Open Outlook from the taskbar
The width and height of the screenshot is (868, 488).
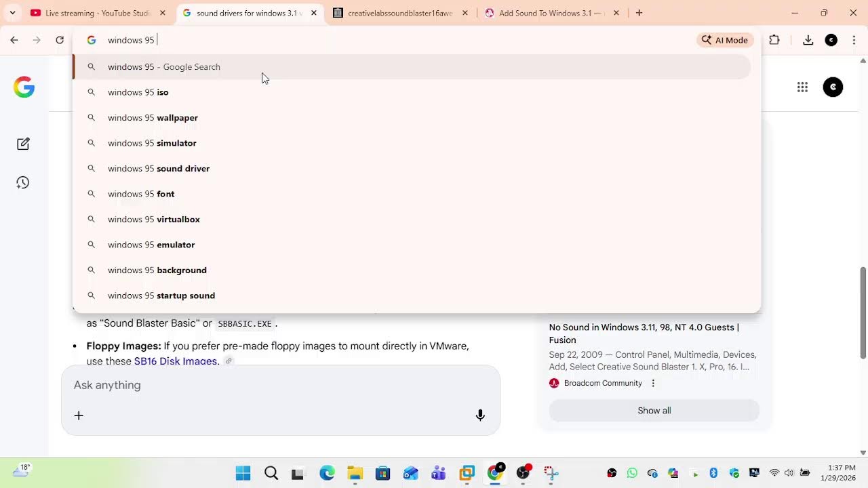411,473
